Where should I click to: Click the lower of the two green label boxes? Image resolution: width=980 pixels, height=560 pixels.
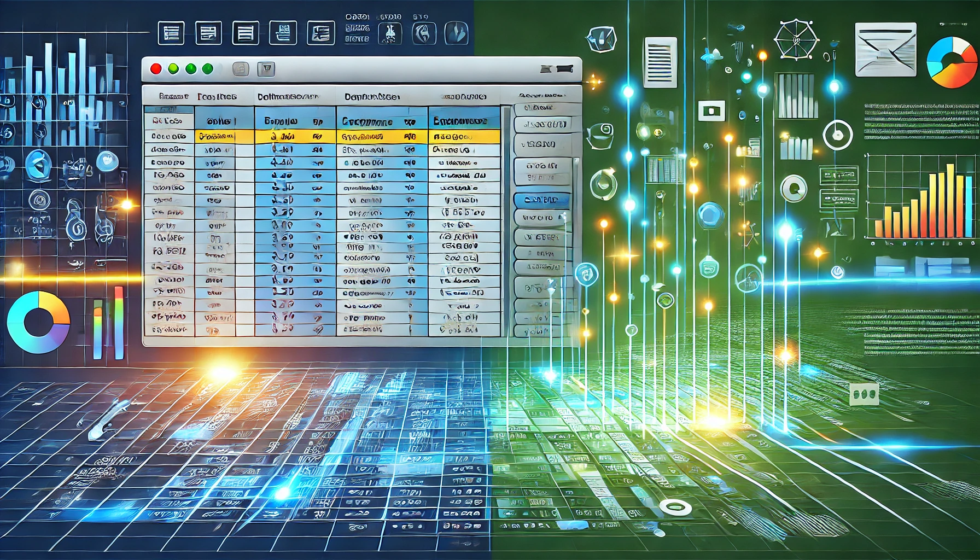coord(839,200)
